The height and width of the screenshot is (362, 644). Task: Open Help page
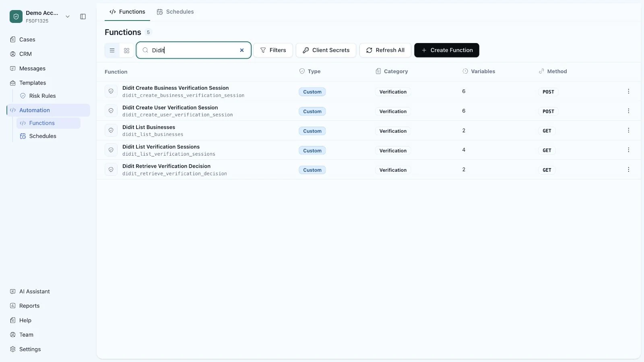point(25,320)
